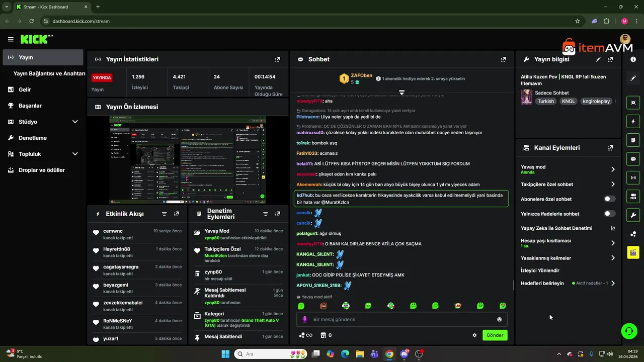Enable Abonelere özel sohbet switch

(610, 199)
